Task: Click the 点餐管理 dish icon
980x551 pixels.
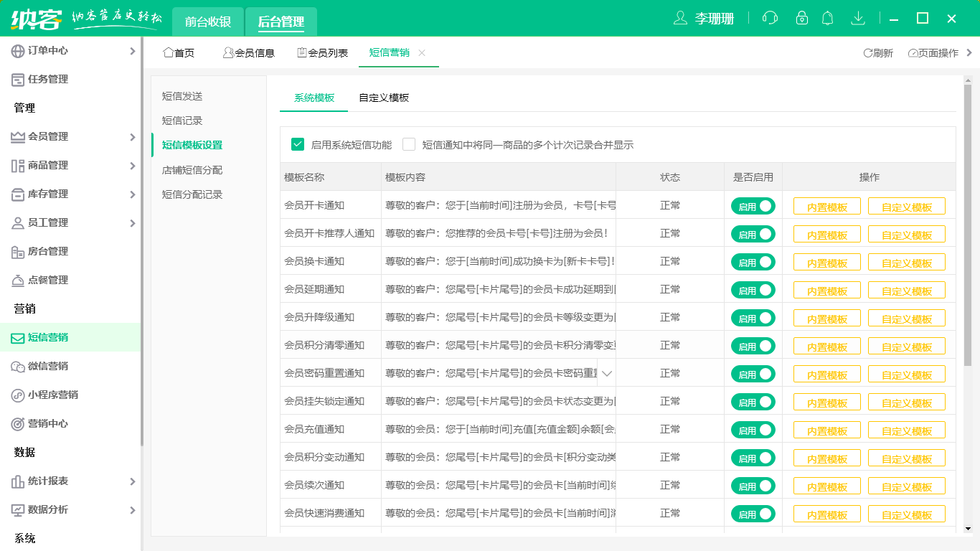Action: point(18,281)
